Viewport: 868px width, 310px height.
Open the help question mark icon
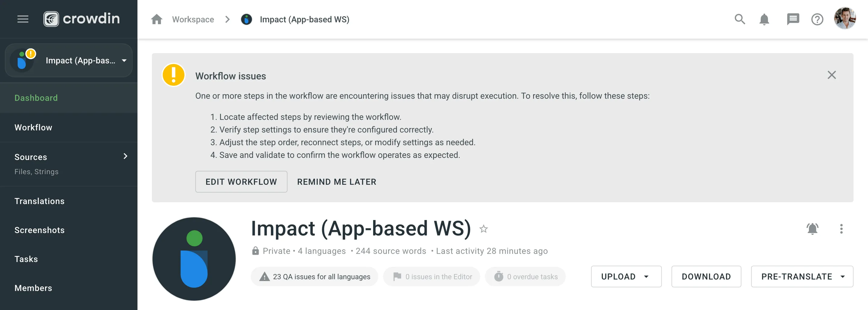click(817, 19)
